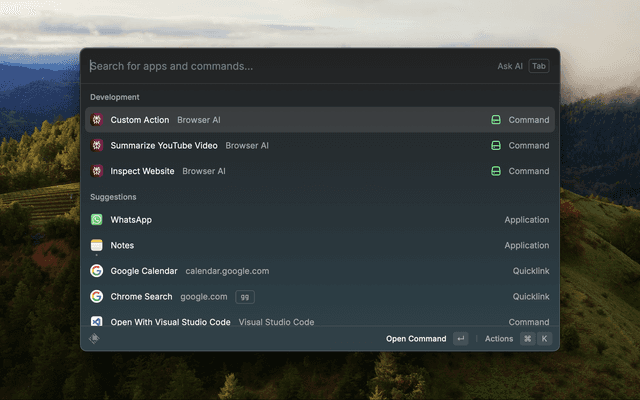Screen dimensions: 640x400
Task: Click the Ask AI button
Action: click(510, 67)
